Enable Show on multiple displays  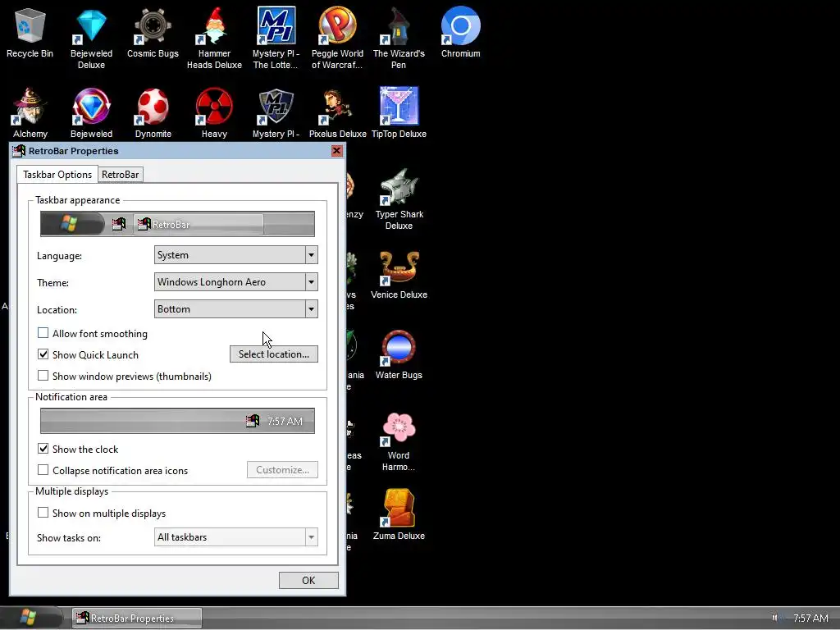(43, 514)
